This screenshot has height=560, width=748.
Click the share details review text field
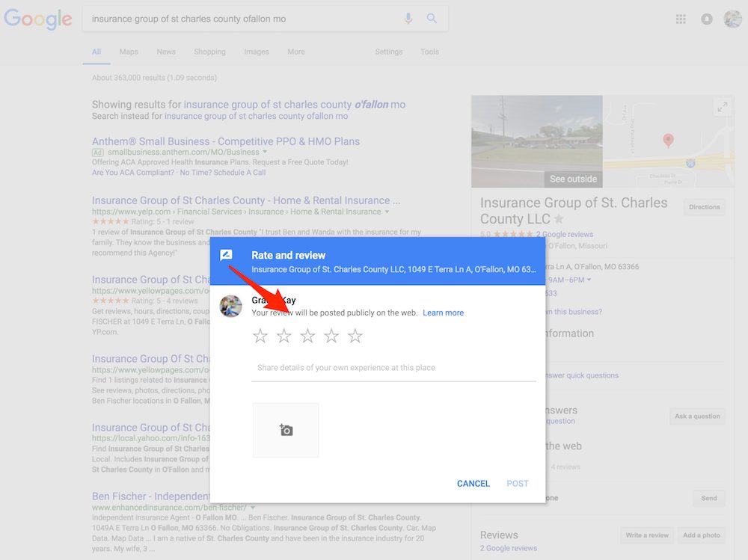pyautogui.click(x=393, y=368)
